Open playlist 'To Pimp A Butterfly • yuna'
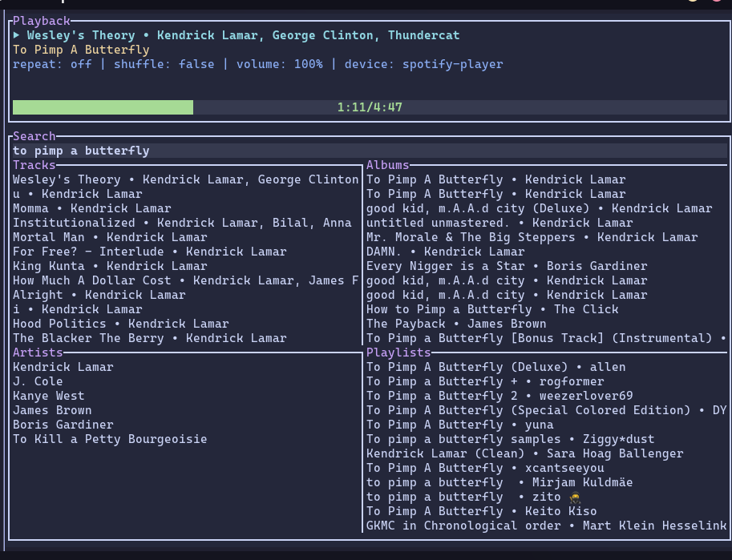Viewport: 732px width, 560px height. point(460,425)
